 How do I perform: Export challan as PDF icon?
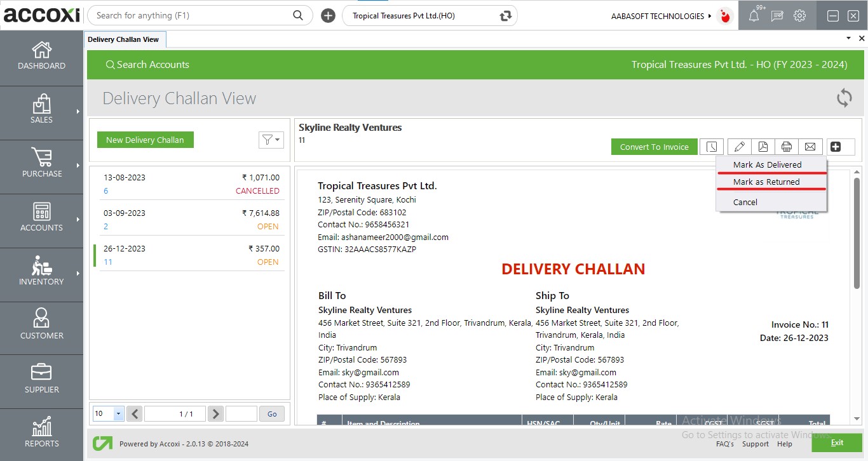pos(763,147)
